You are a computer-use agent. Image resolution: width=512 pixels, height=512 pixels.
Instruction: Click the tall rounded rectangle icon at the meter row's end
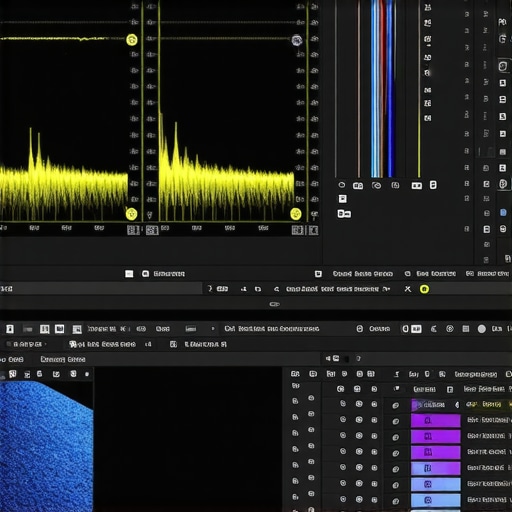433,185
